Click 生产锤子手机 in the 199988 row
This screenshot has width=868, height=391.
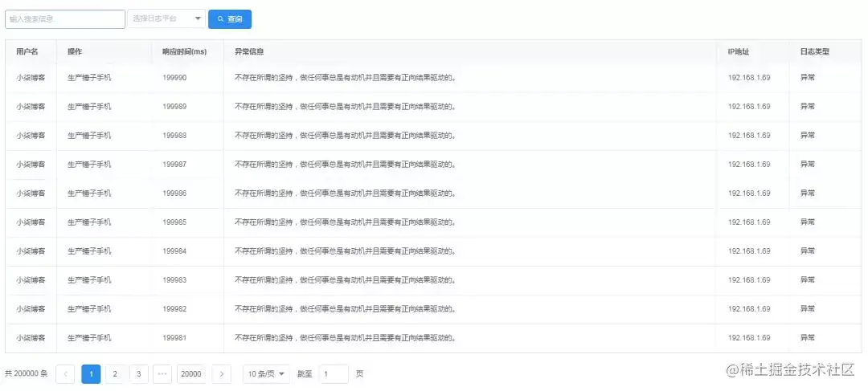tap(89, 135)
